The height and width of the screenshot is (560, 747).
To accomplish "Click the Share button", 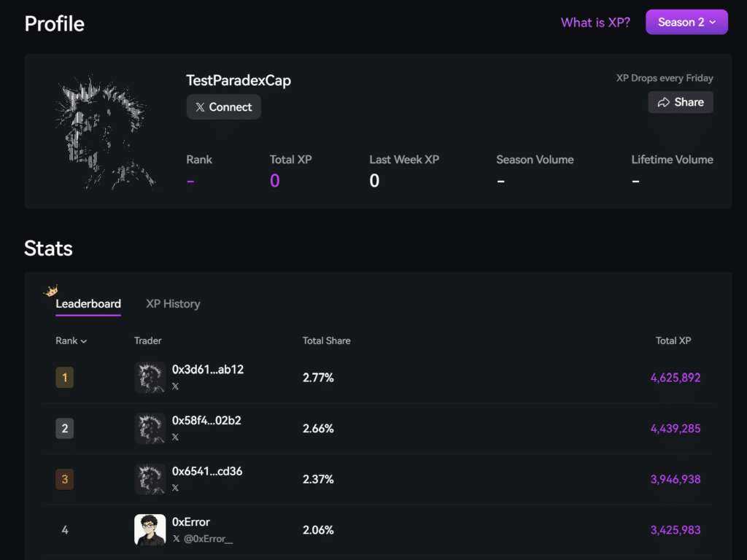I will coord(681,102).
